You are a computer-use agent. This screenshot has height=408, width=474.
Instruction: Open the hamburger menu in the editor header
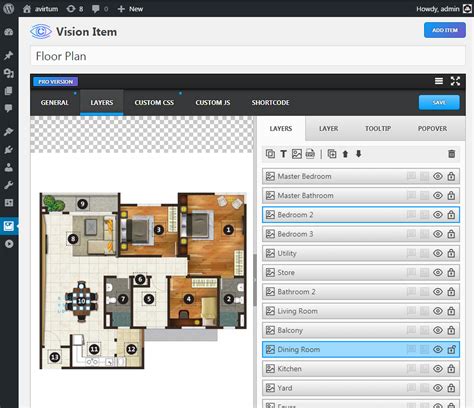(x=439, y=81)
